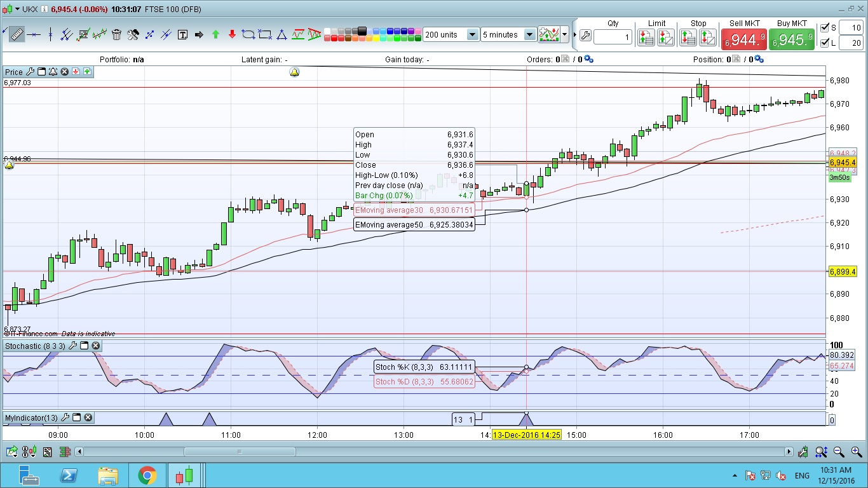This screenshot has width=868, height=488.
Task: Click the Buy MKT button
Action: tap(792, 39)
